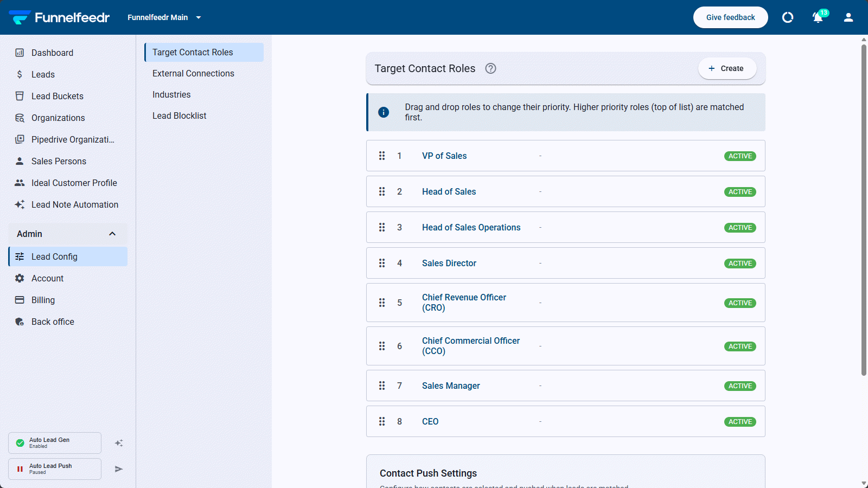Open Back office
The height and width of the screenshot is (488, 868).
point(68,322)
